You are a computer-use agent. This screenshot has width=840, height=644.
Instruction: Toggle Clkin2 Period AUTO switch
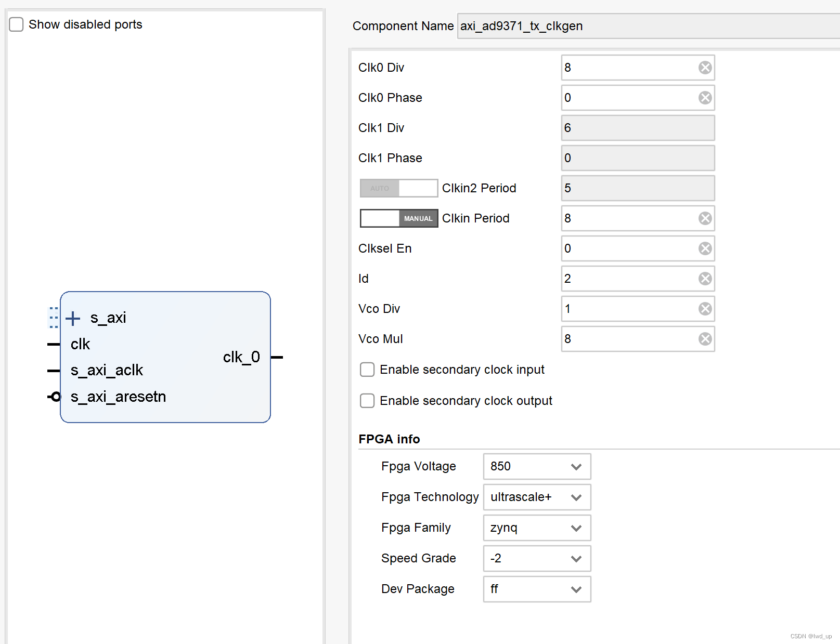[399, 188]
